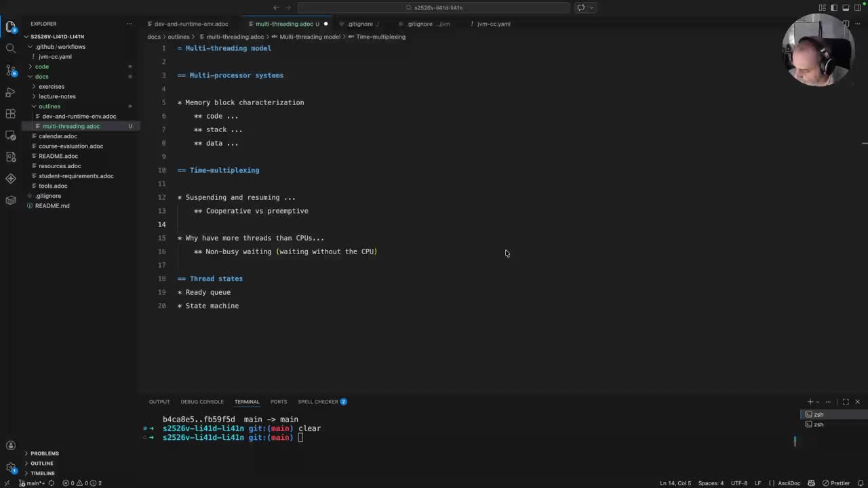Select the Remote Explorer icon
This screenshot has height=488, width=868.
10,136
